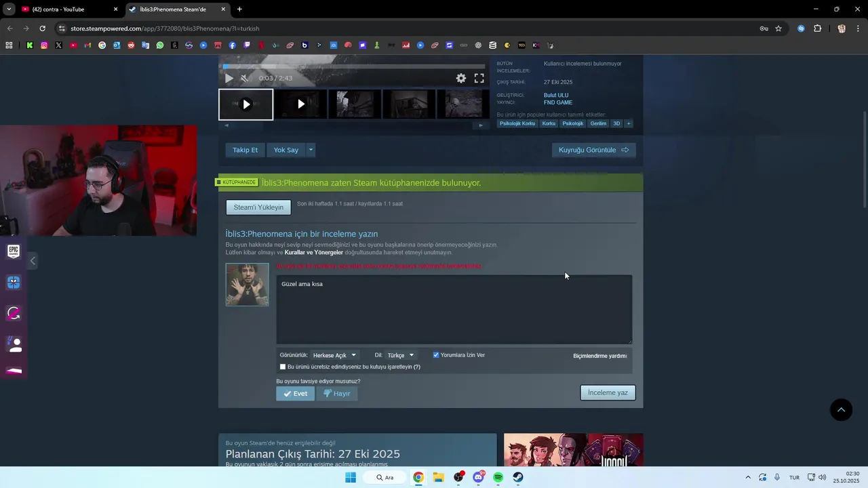The image size is (868, 488).
Task: Submit review with İnceleme yaz
Action: tap(608, 393)
